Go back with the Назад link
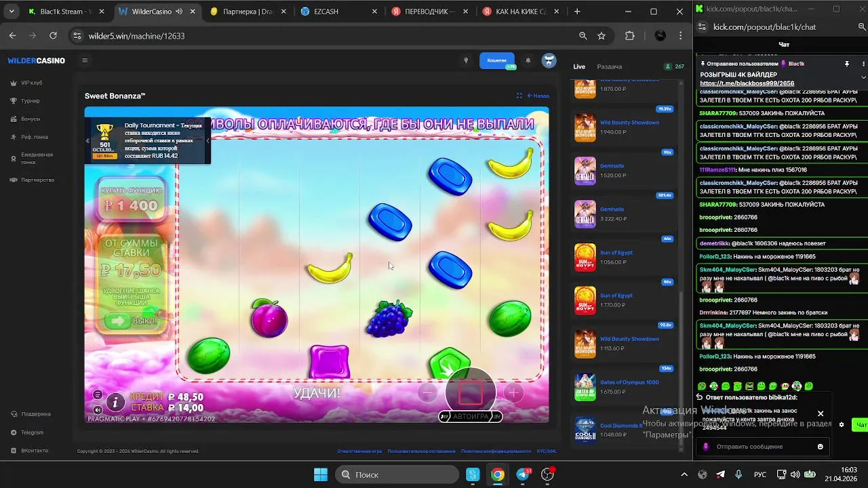 point(538,96)
